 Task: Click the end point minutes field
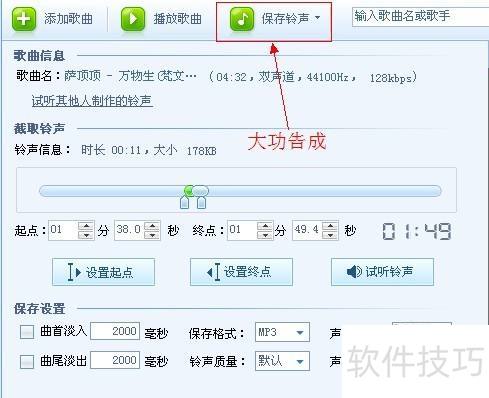[x=242, y=230]
